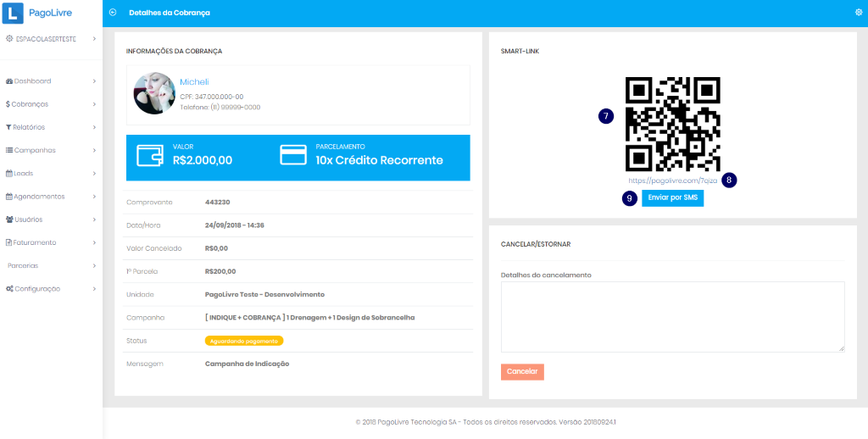Image resolution: width=868 pixels, height=439 pixels.
Task: Click the smart-link QR code
Action: click(x=672, y=124)
